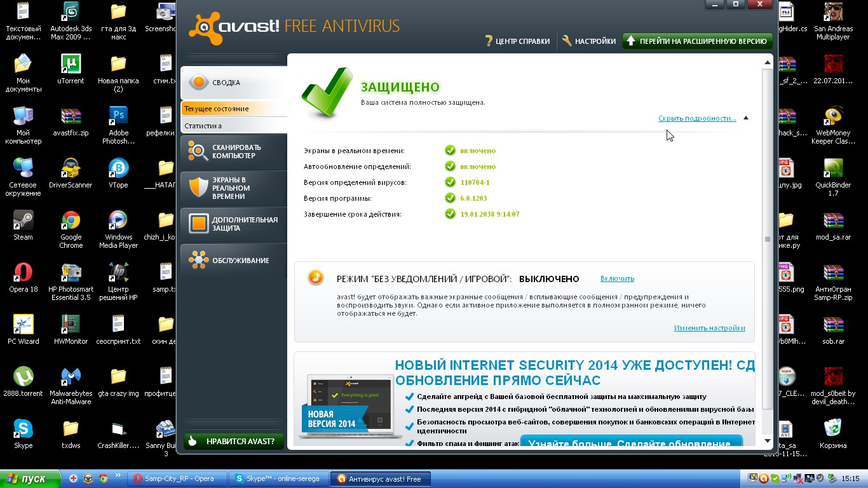The image size is (868, 488).
Task: Select HP Photosmart Essential 3.5 icon
Action: tap(71, 281)
